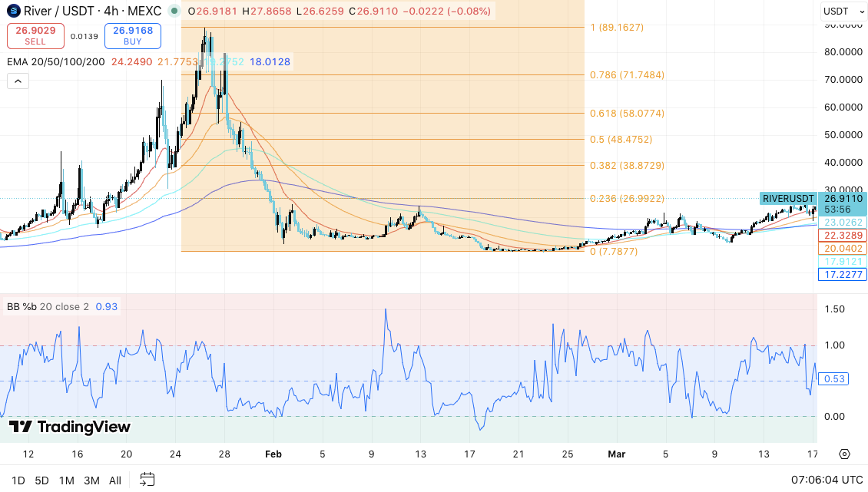Select the All range button
Viewport: 868px width, 492px height.
pyautogui.click(x=114, y=480)
